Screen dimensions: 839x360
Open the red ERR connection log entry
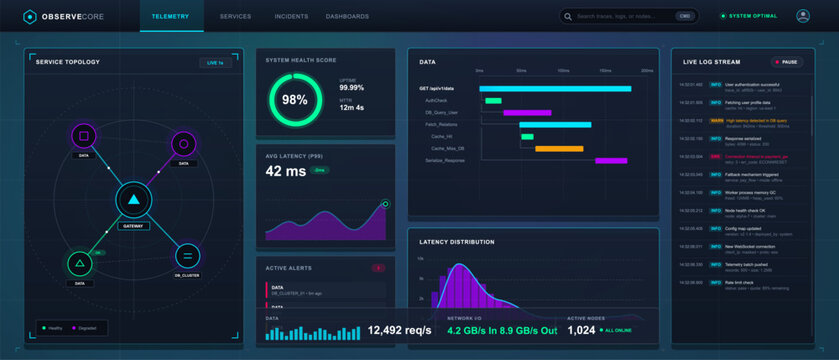pyautogui.click(x=743, y=159)
